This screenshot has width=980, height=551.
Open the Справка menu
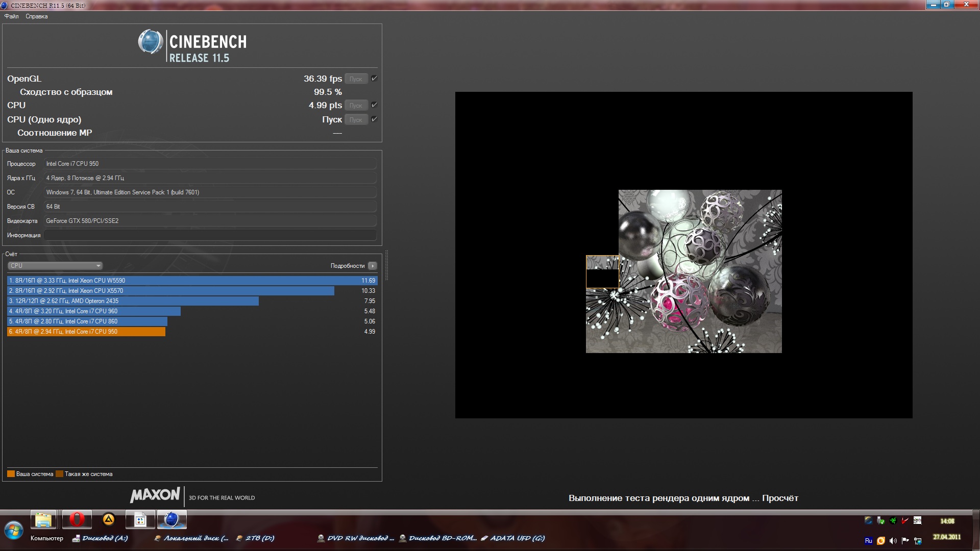tap(36, 16)
